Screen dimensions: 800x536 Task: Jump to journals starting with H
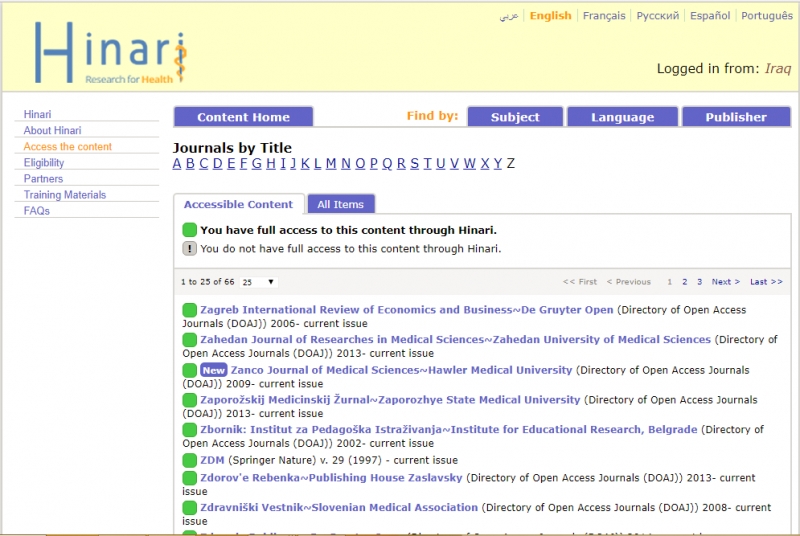(271, 164)
